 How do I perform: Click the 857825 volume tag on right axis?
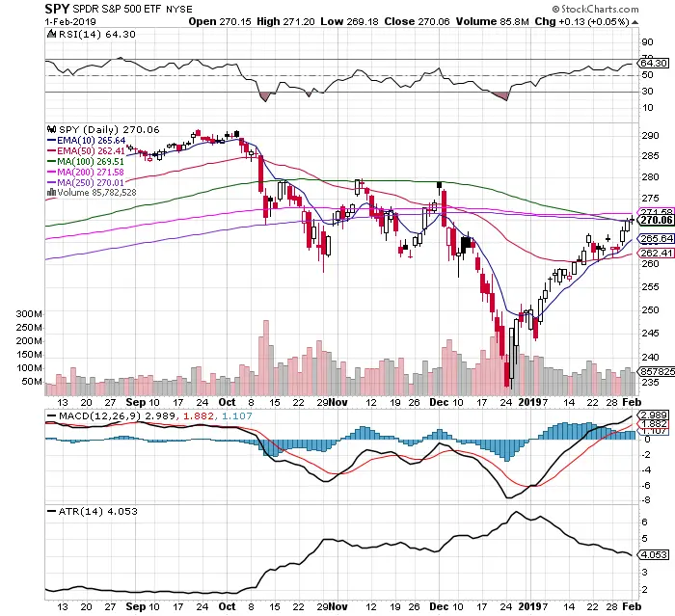[657, 371]
